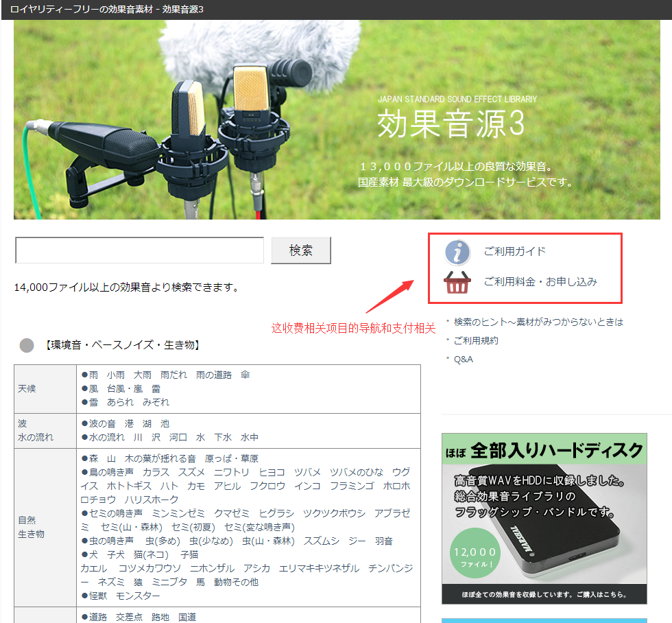This screenshot has width=672, height=623.
Task: Select 木の葉が揺れる音 category
Action: click(160, 459)
